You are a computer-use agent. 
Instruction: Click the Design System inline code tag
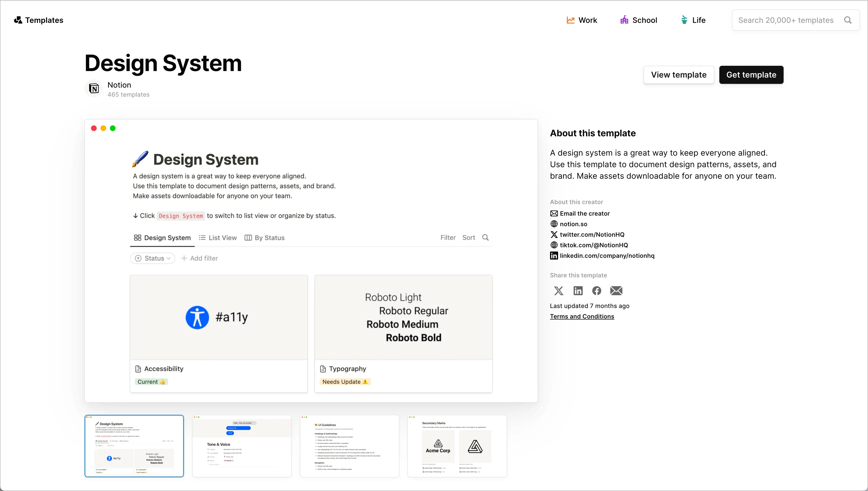[x=181, y=216]
